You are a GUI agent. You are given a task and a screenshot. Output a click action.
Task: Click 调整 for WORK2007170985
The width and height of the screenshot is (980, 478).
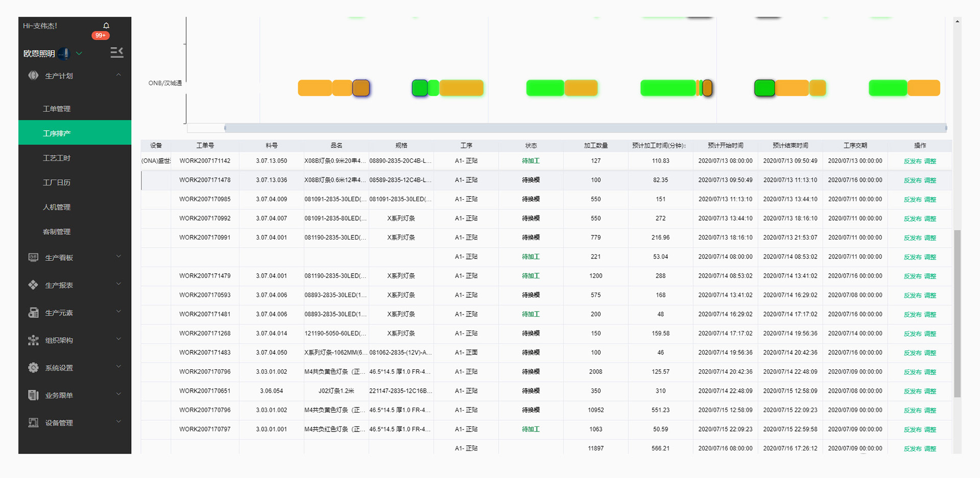click(x=930, y=200)
